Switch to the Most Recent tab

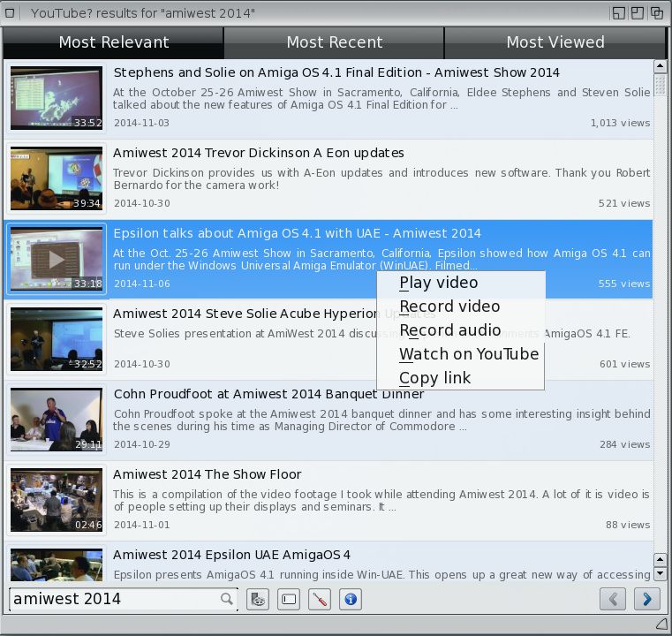pos(335,42)
